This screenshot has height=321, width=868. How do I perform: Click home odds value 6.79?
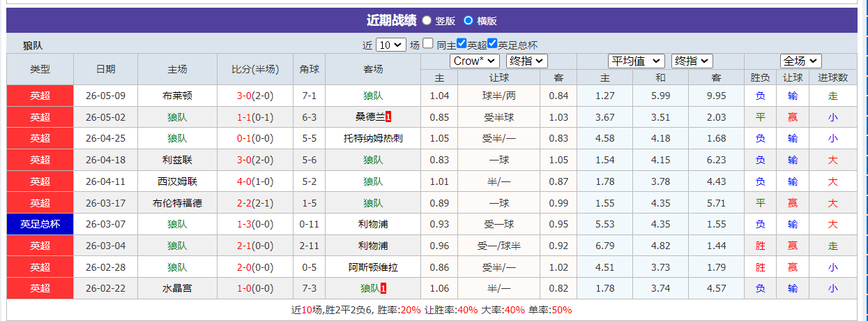pos(605,246)
